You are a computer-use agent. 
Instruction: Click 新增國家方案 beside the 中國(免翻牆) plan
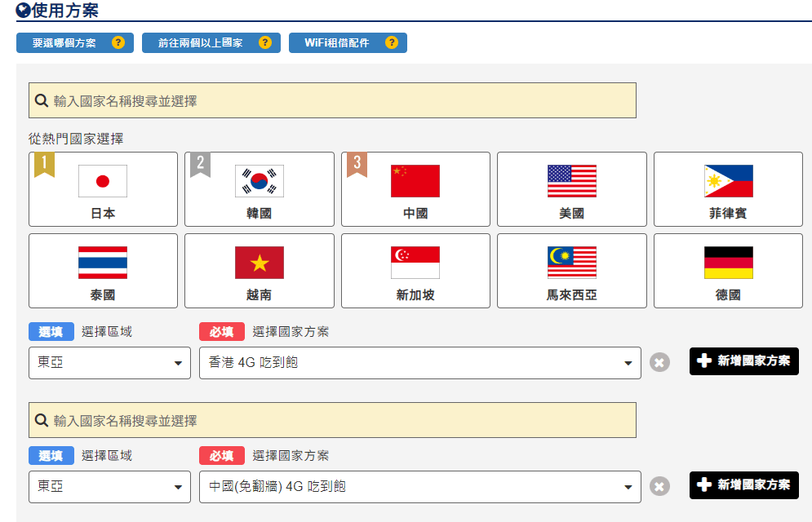click(x=744, y=484)
